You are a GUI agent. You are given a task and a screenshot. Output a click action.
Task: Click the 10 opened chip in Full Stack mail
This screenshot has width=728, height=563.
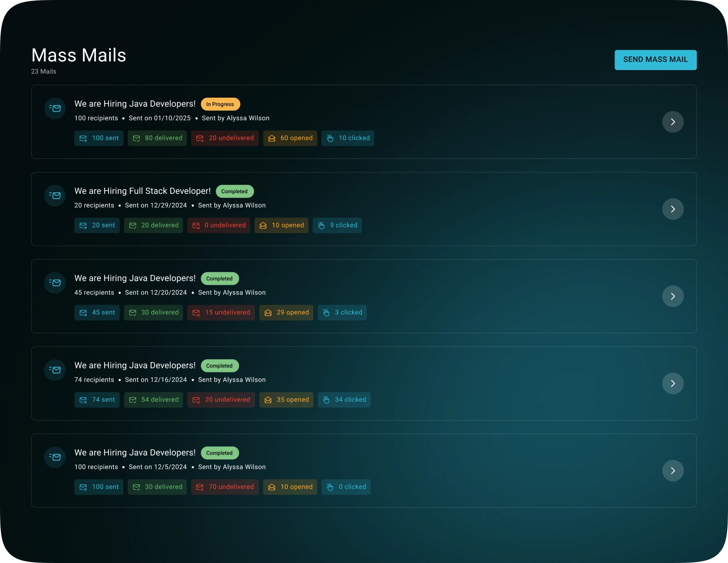tap(281, 225)
